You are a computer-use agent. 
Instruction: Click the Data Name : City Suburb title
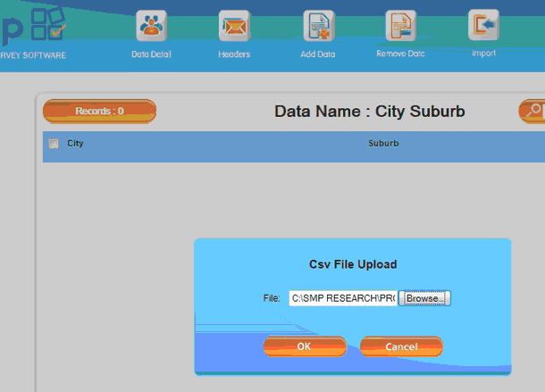[370, 112]
